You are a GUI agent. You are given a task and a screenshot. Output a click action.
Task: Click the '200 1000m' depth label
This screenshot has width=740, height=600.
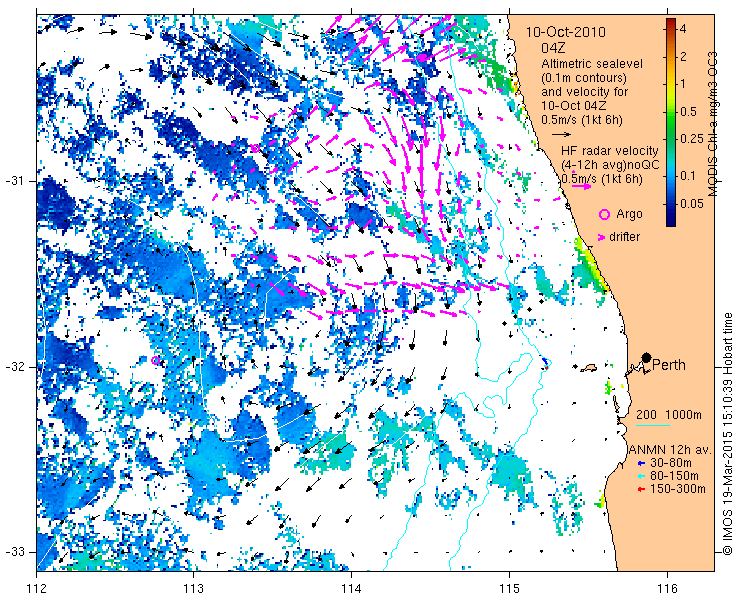point(669,415)
